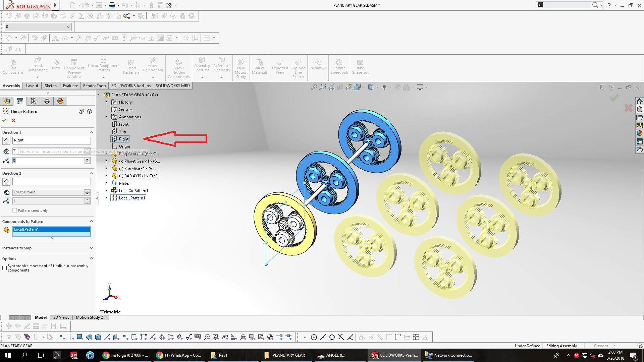Screen dimensions: 644x362
Task: Enable Synchronize movement of flexible subassembly checkbox
Action: click(4, 268)
